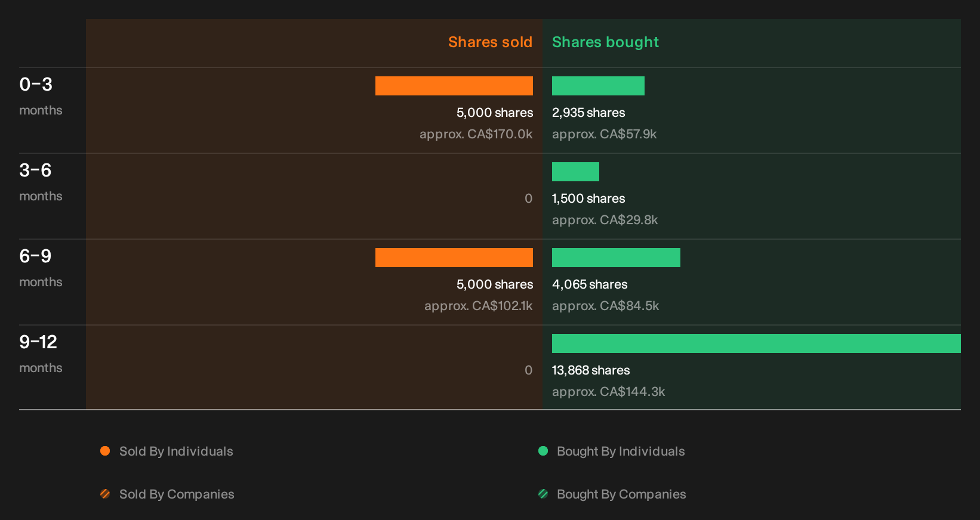Toggle the Bought By Individuals legend label
This screenshot has width=980, height=520.
(x=621, y=451)
